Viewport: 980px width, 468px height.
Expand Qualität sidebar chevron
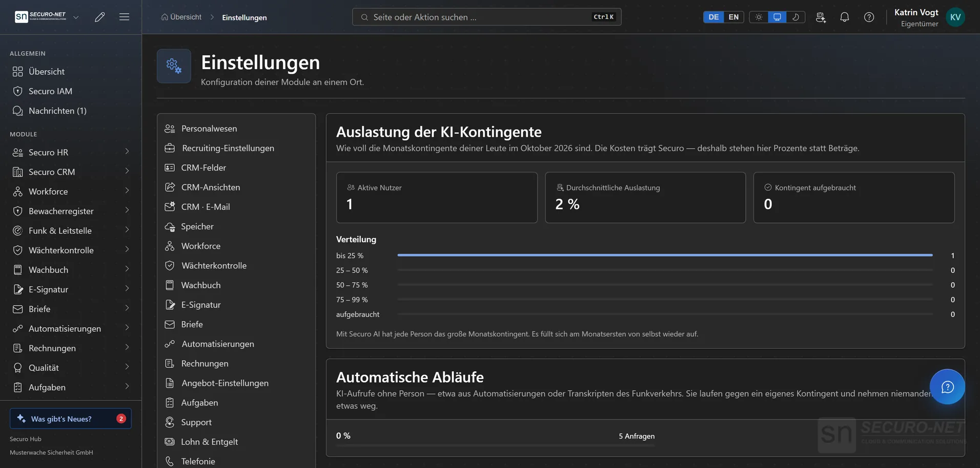tap(127, 367)
